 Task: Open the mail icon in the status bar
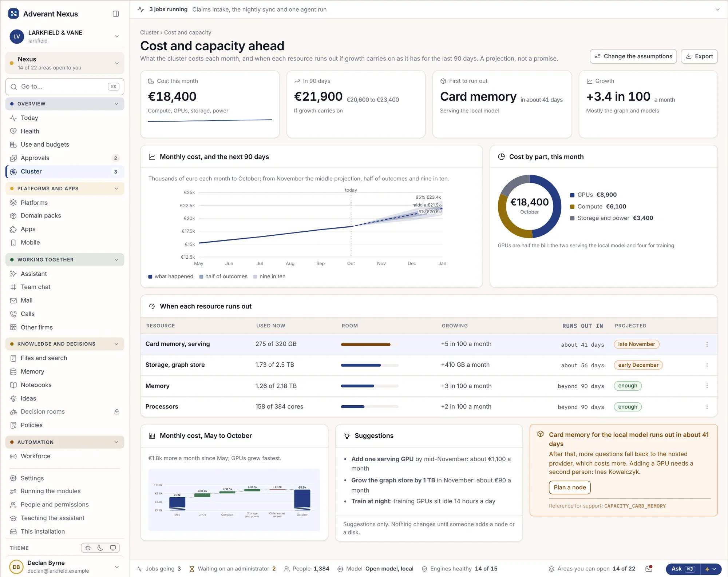[x=649, y=569]
